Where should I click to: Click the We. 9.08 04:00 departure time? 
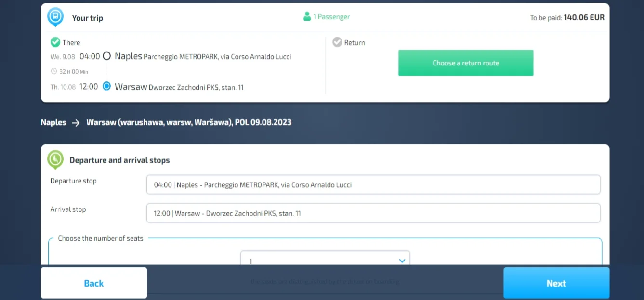75,57
